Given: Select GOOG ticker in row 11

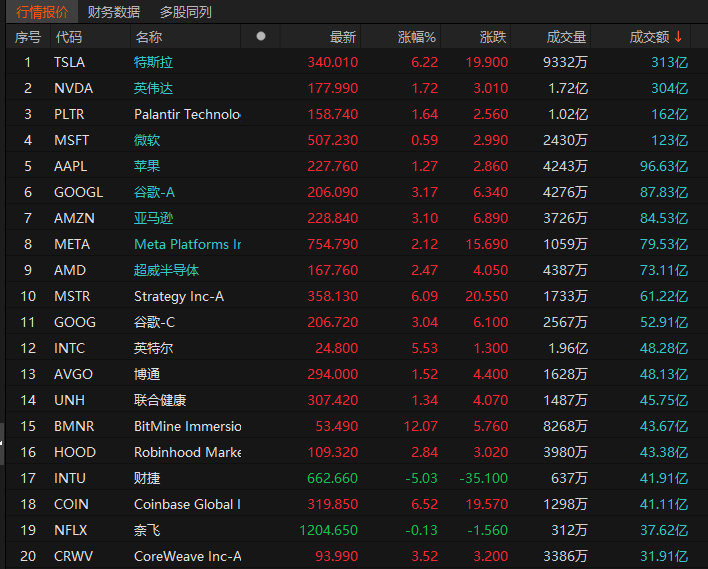Looking at the screenshot, I should [x=75, y=322].
